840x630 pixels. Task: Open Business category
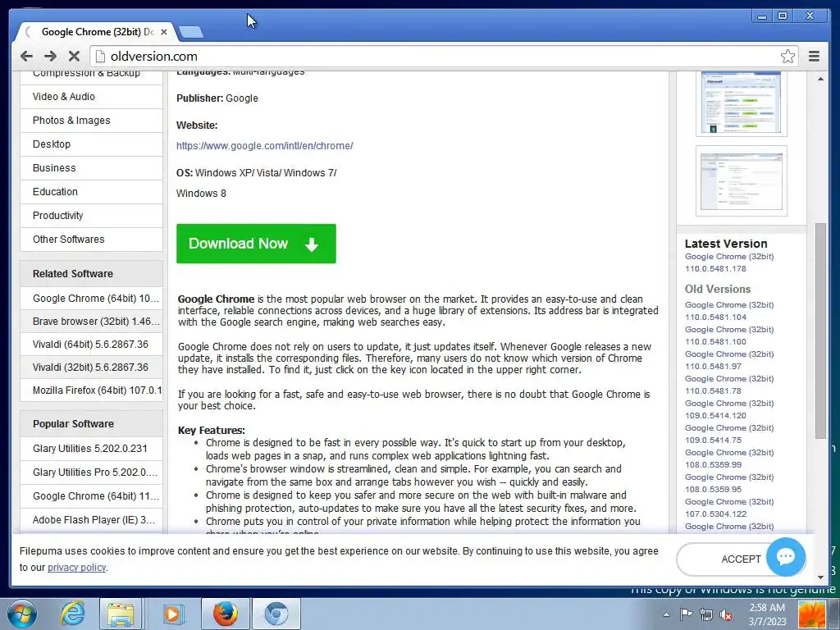(x=91, y=167)
